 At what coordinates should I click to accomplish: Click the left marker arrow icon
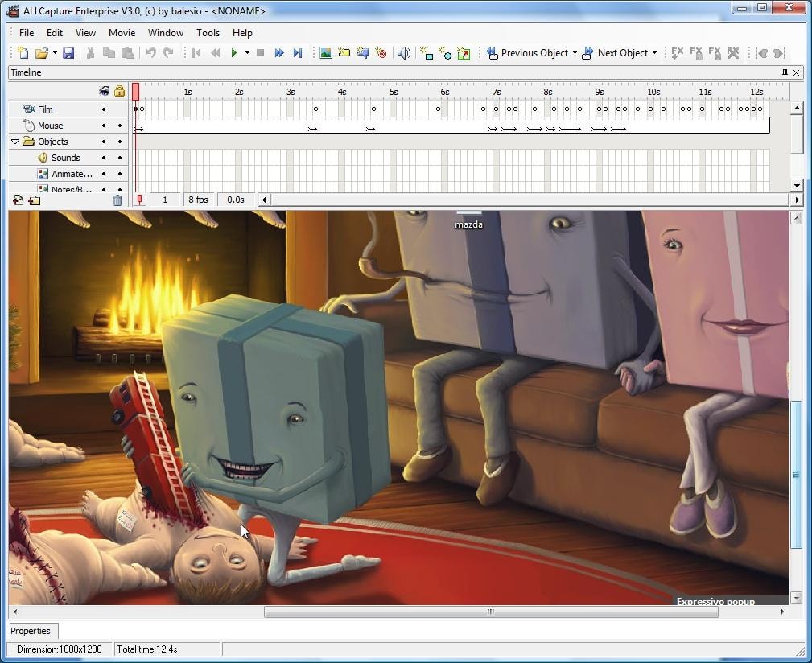(x=761, y=53)
